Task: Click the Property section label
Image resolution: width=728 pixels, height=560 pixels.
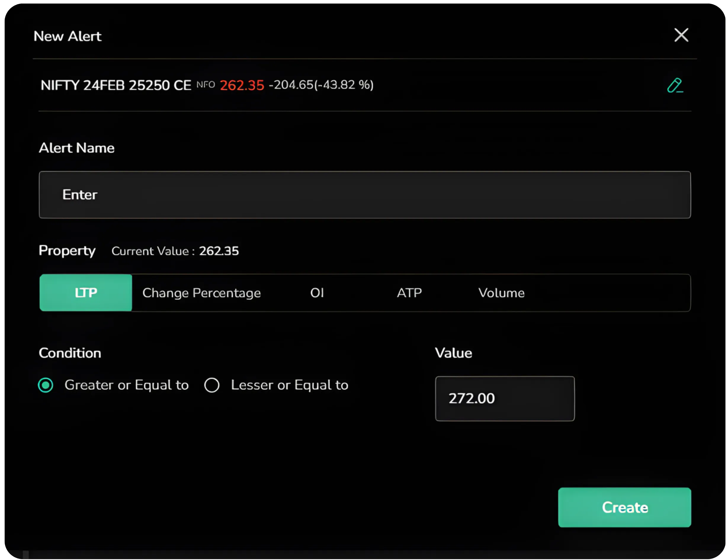Action: (x=67, y=251)
